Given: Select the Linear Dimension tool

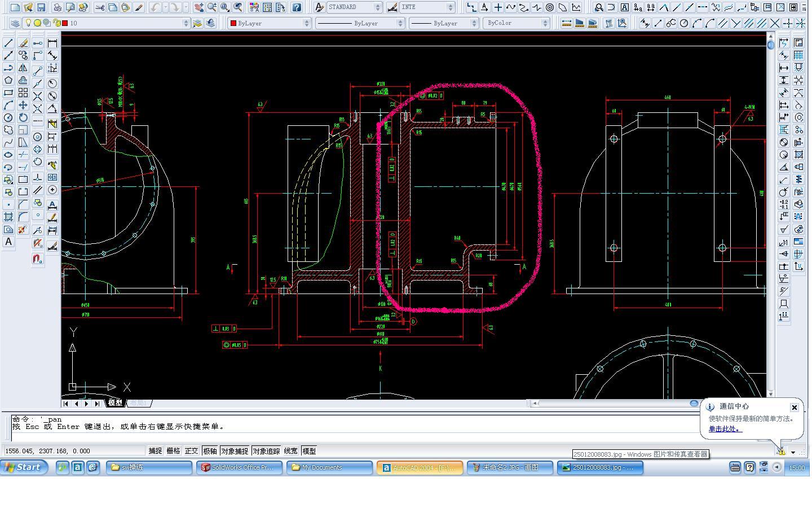Looking at the screenshot, I should click(x=52, y=43).
